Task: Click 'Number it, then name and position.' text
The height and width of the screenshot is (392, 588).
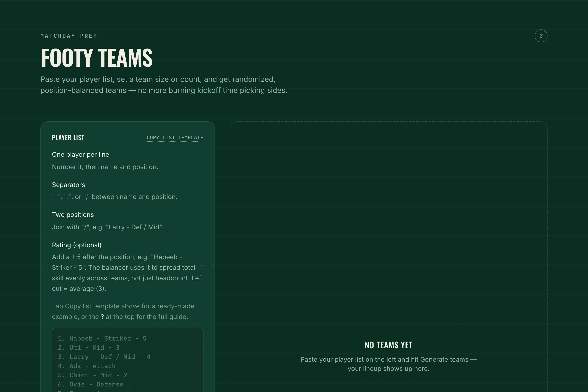Action: click(x=105, y=167)
